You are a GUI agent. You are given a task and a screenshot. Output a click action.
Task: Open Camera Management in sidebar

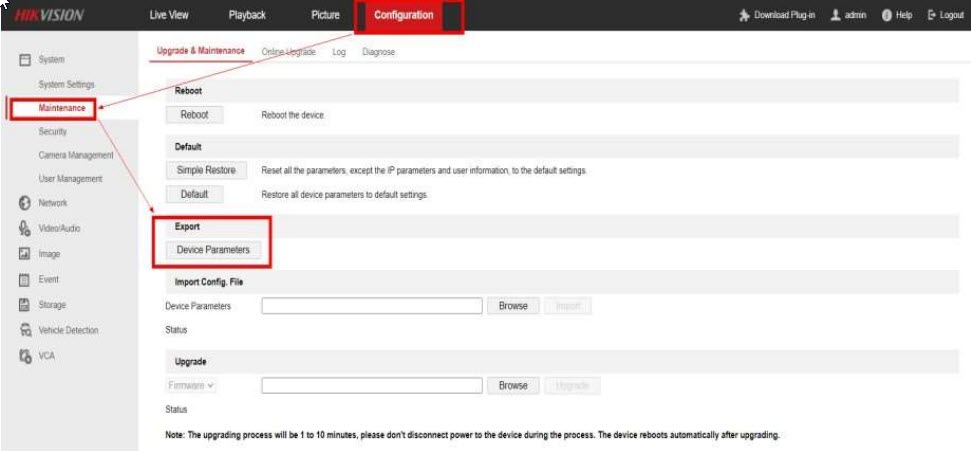76,155
